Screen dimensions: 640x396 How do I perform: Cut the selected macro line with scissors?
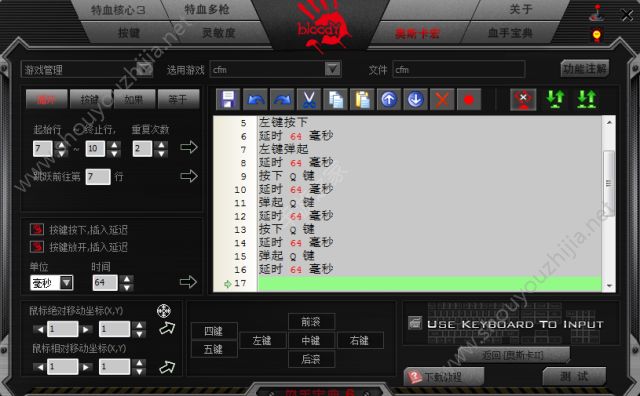[x=309, y=99]
